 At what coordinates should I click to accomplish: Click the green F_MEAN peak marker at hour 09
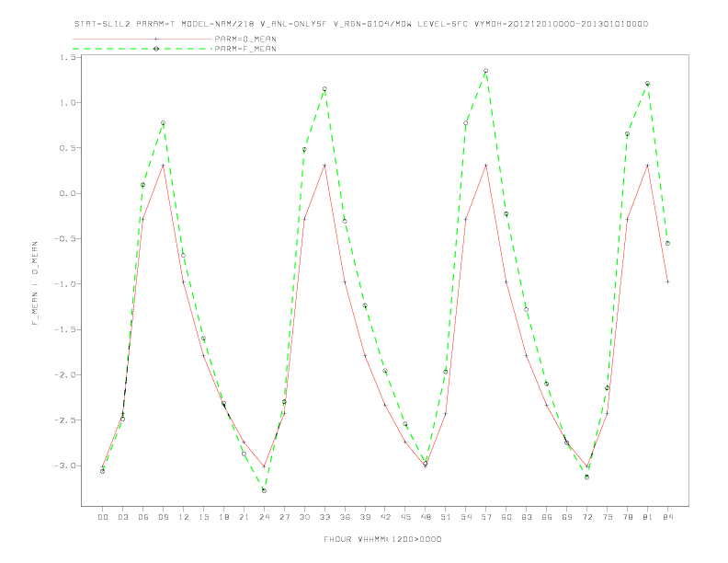click(163, 123)
